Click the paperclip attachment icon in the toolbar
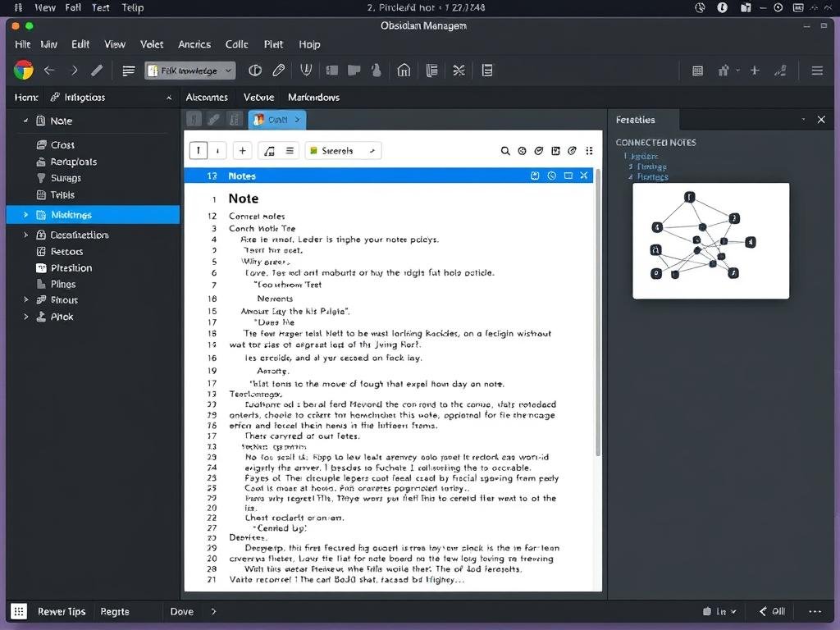The height and width of the screenshot is (630, 840). (279, 70)
